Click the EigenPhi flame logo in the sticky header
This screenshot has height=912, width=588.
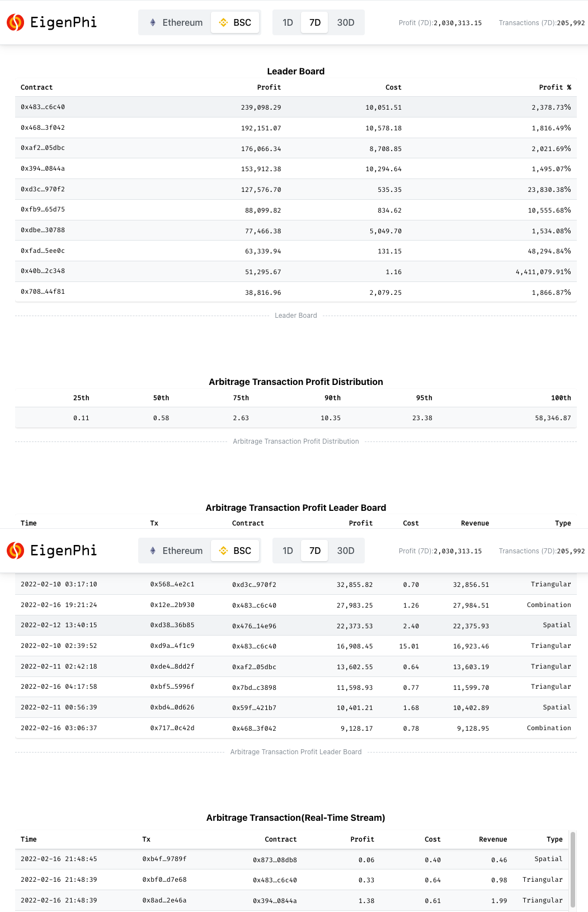tap(16, 551)
